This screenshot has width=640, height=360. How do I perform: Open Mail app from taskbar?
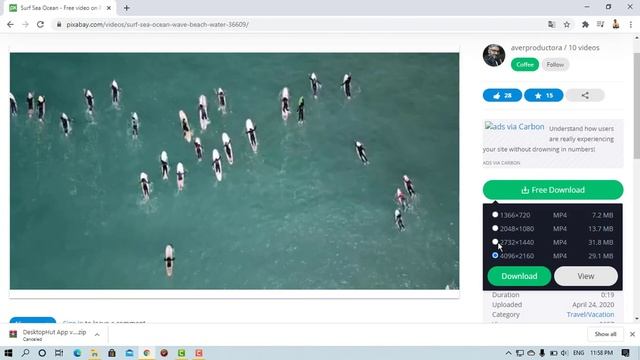129,353
